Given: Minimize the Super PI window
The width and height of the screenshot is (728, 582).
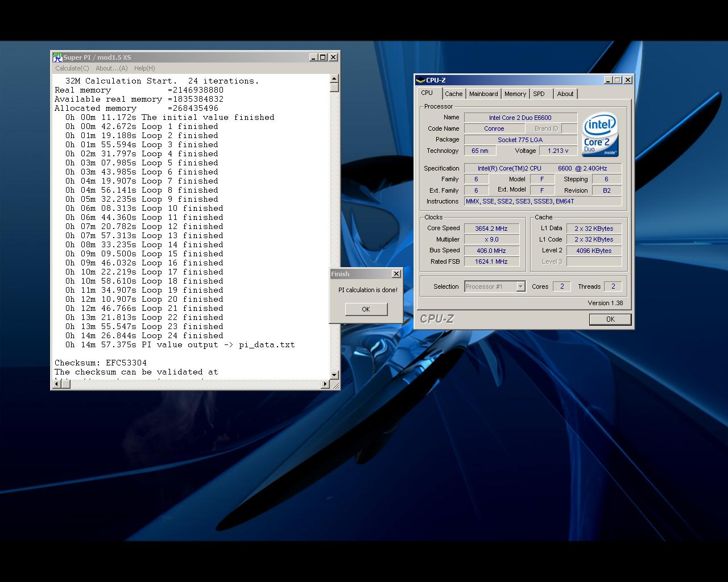Looking at the screenshot, I should pyautogui.click(x=313, y=57).
